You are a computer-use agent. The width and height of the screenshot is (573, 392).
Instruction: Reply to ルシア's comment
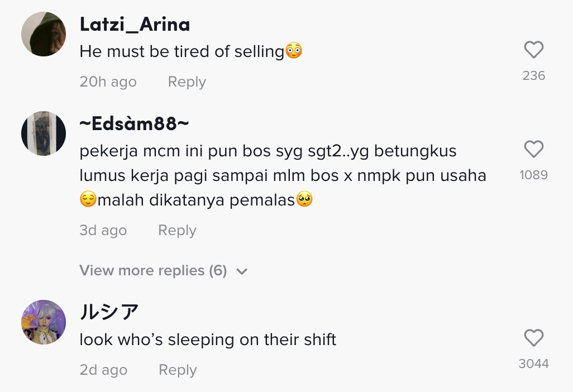point(178,370)
